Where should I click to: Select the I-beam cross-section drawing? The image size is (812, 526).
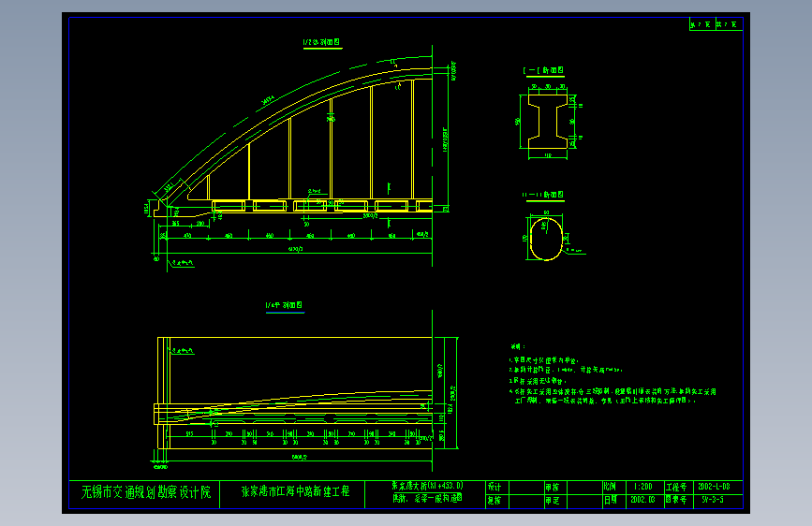548,122
